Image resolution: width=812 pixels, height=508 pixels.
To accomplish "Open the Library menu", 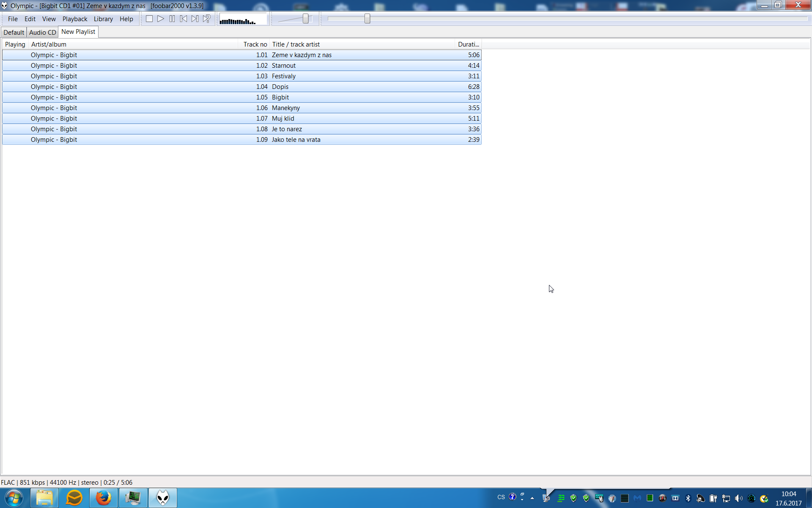I will [103, 19].
